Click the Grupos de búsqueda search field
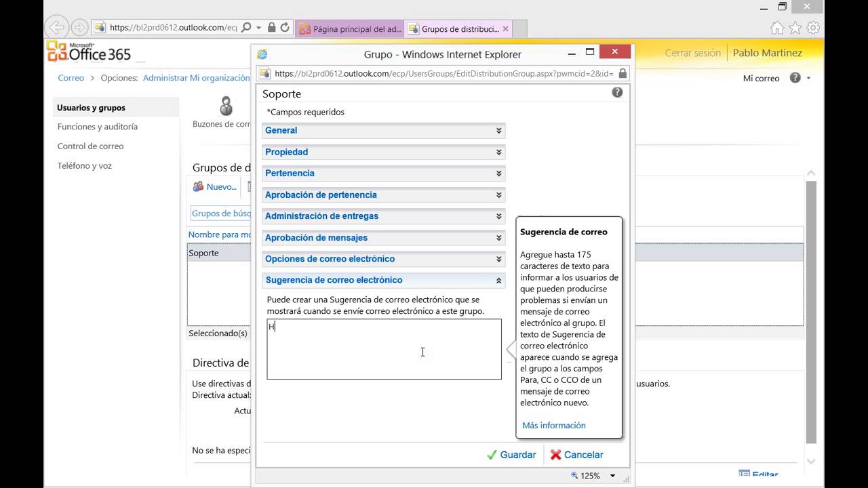This screenshot has width=868, height=488. 220,213
